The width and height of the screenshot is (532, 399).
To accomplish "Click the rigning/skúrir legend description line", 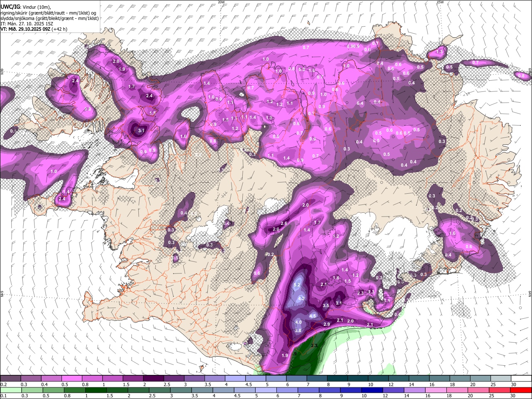I will coord(48,13).
